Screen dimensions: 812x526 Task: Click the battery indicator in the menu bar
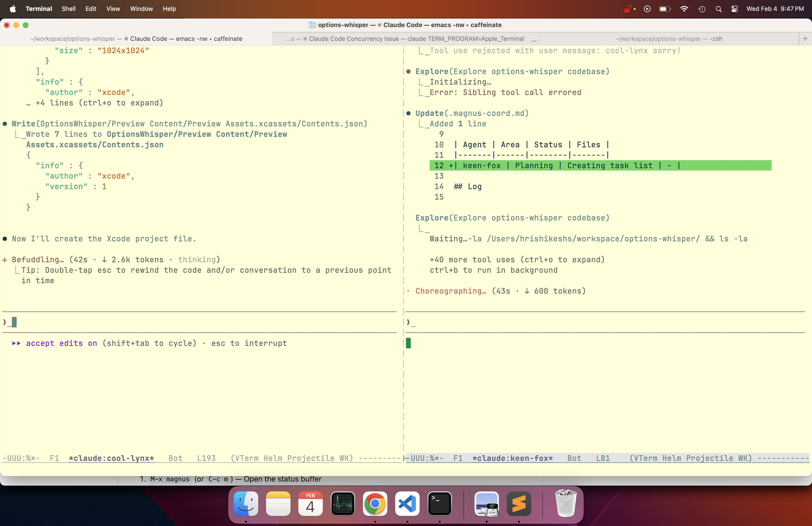tap(665, 9)
